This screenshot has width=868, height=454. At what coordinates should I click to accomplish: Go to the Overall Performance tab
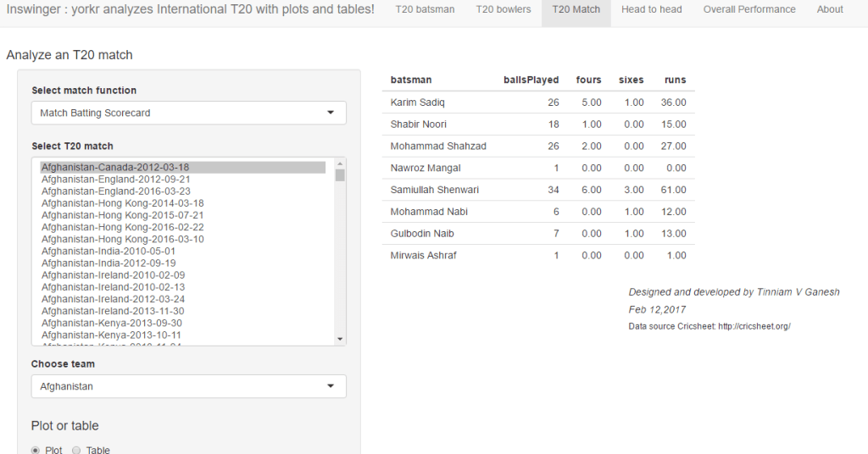pyautogui.click(x=749, y=9)
